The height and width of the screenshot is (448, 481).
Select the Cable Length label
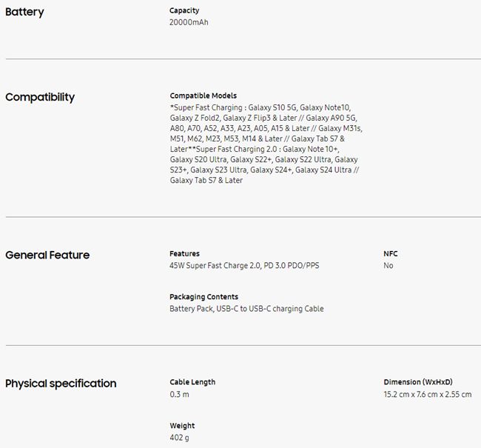[x=192, y=382]
